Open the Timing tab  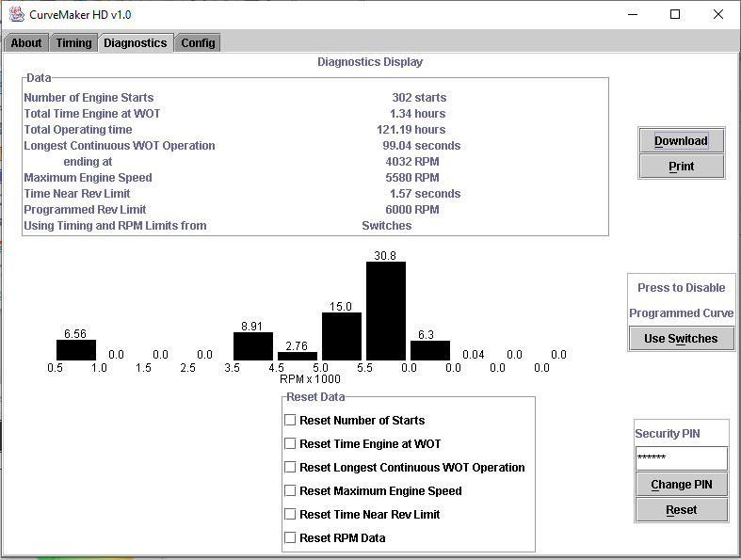tap(73, 43)
